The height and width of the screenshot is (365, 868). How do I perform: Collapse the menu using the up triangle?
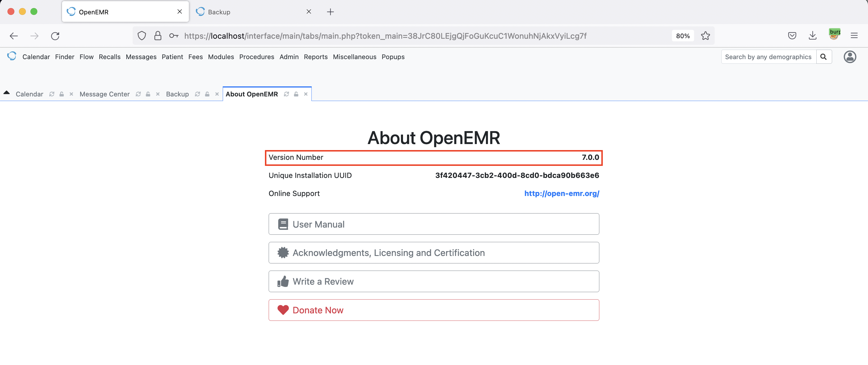(x=6, y=93)
